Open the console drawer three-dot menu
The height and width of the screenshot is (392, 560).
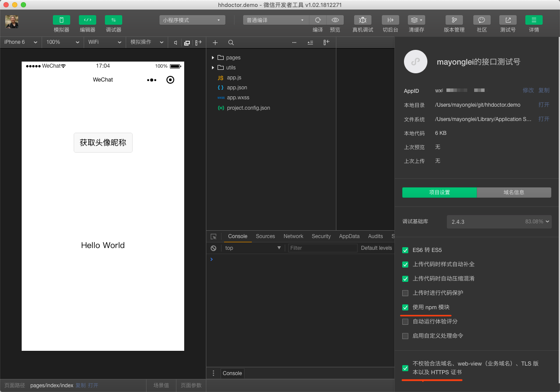tap(213, 373)
